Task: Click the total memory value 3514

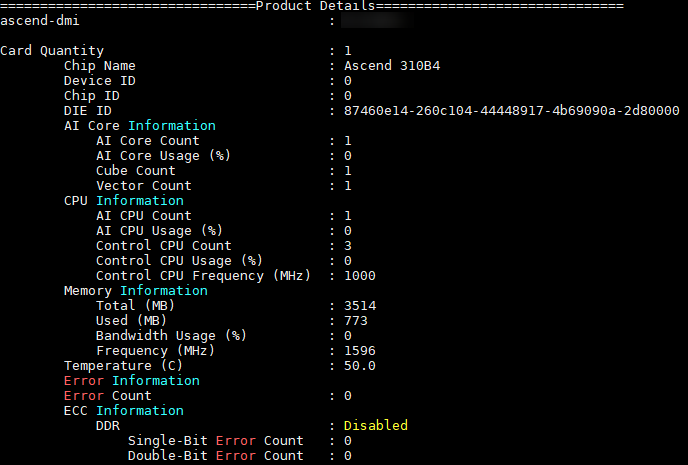Action: (x=360, y=306)
